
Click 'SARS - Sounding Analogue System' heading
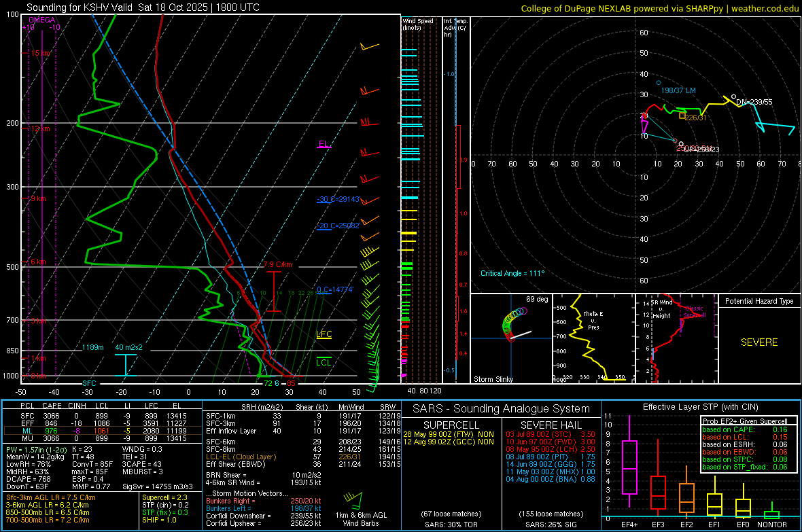pyautogui.click(x=501, y=409)
